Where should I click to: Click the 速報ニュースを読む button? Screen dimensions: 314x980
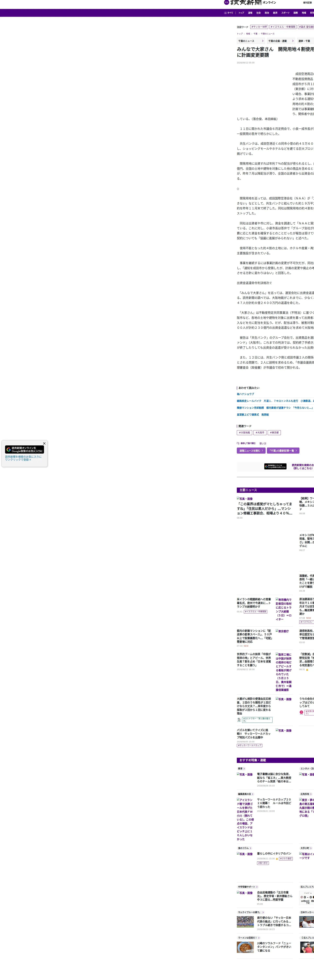click(x=251, y=451)
